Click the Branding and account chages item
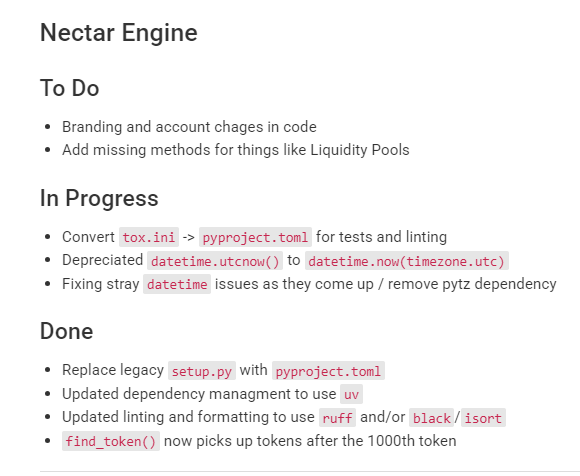Image resolution: width=580 pixels, height=476 pixels. (x=189, y=127)
